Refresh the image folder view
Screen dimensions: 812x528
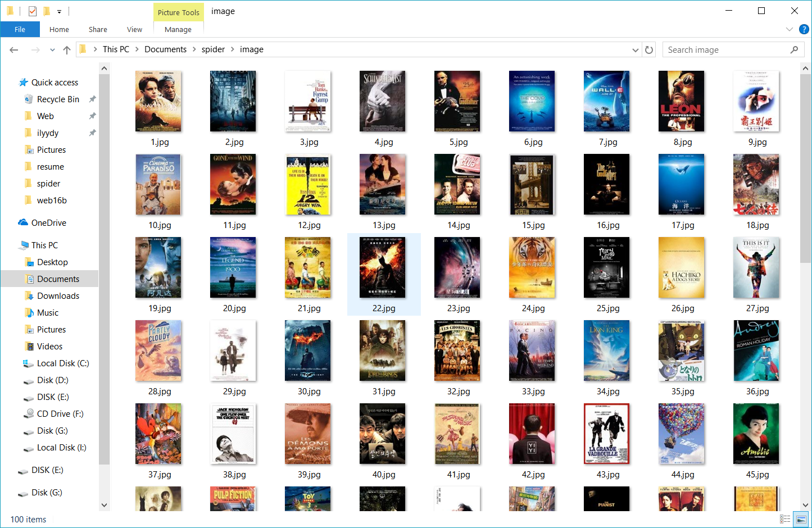pos(649,50)
